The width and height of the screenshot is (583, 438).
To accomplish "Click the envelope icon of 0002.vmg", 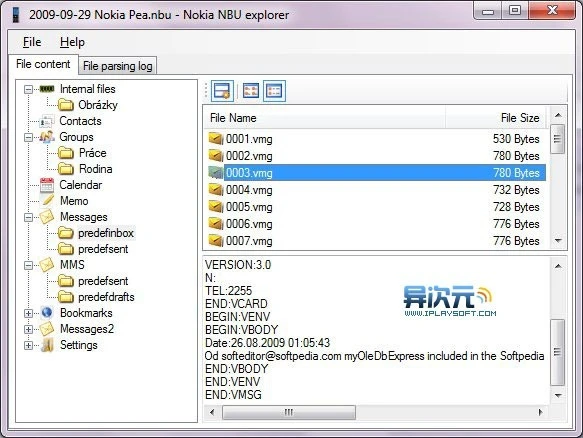I will pyautogui.click(x=216, y=155).
